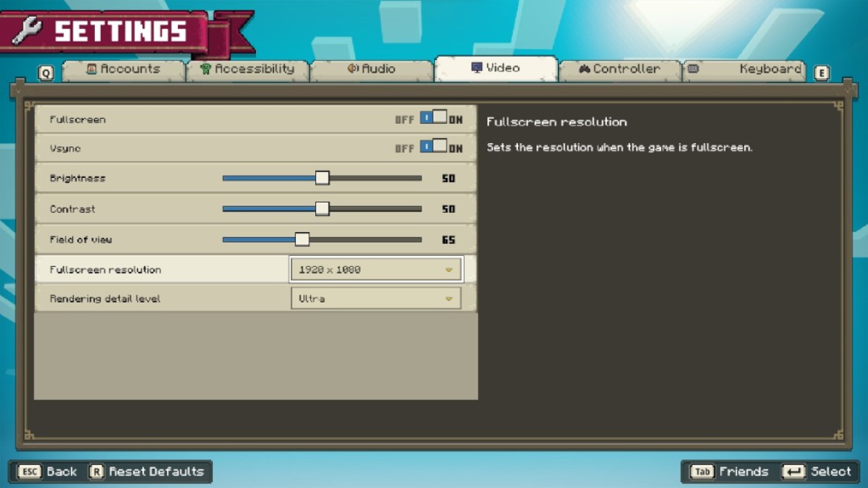
Task: Click the Field of view slider handle
Action: tap(302, 239)
